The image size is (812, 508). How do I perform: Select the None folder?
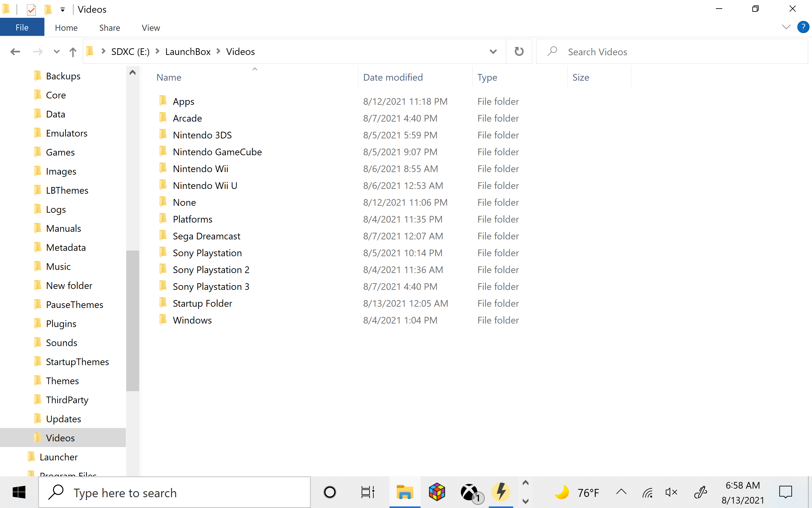tap(184, 202)
